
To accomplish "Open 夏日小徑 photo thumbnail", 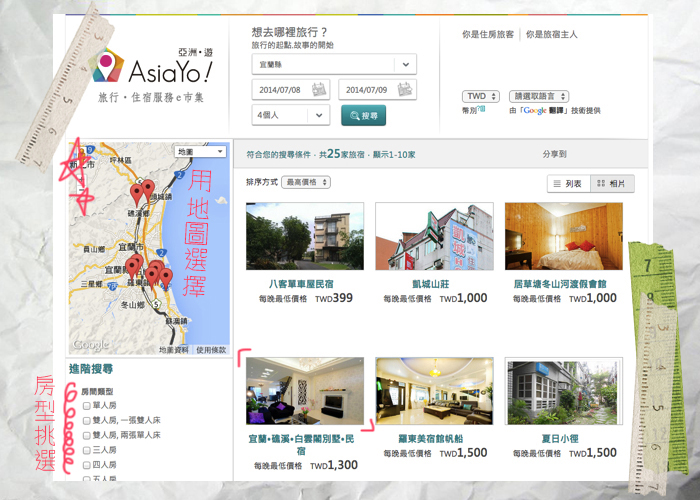I will pos(564,391).
